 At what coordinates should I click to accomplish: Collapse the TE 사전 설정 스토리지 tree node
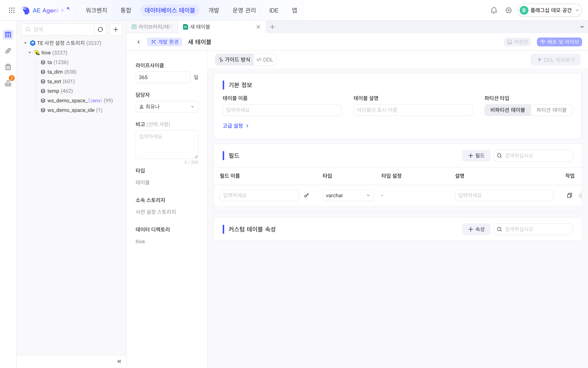tap(25, 43)
